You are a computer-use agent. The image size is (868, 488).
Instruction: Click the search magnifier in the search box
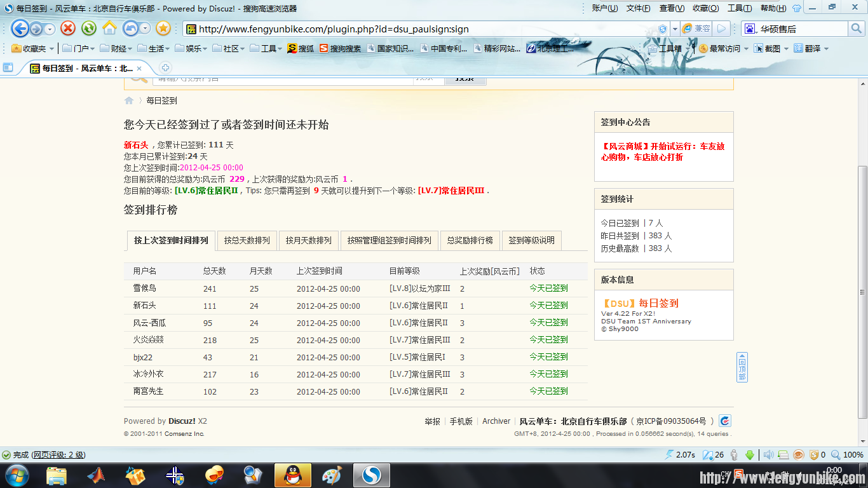pyautogui.click(x=856, y=29)
